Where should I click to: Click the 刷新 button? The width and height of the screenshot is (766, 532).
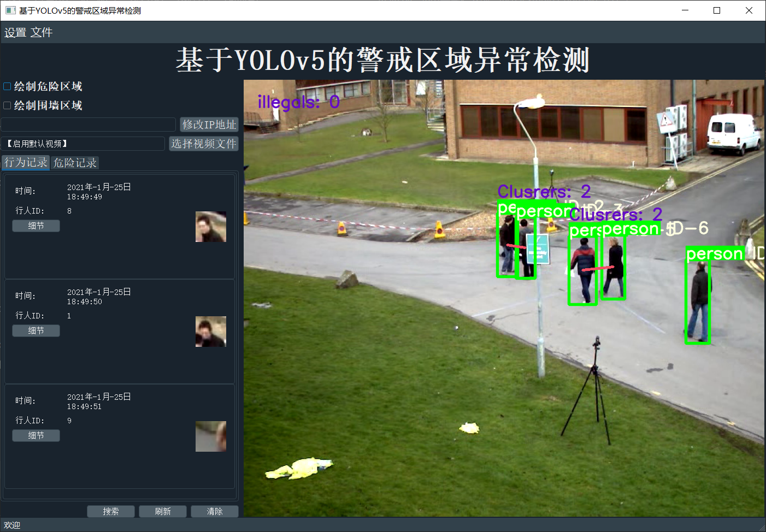pyautogui.click(x=163, y=511)
